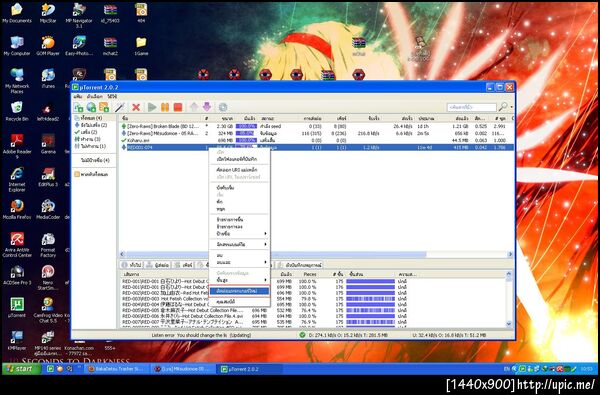The height and width of the screenshot is (395, 600).
Task: Switch to [Lira] Mitsudomoe taskbar button
Action: [184, 369]
